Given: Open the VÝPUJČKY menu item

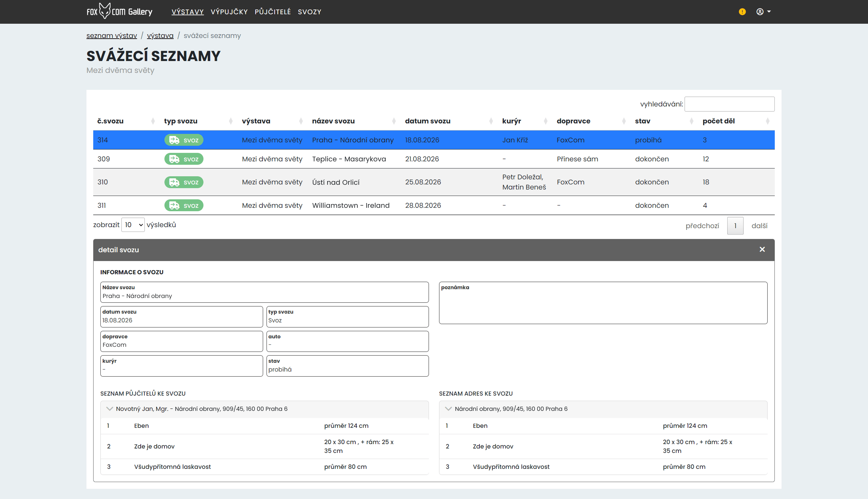Looking at the screenshot, I should click(229, 12).
